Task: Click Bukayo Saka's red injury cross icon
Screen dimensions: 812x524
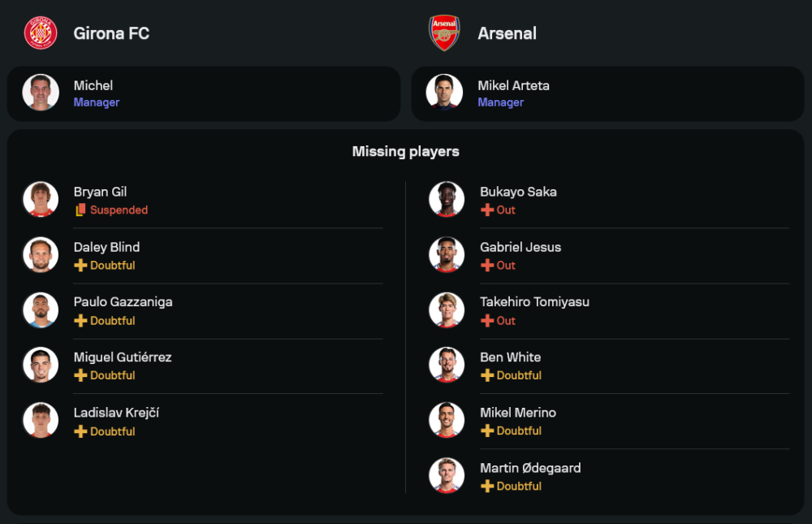Action: point(487,210)
